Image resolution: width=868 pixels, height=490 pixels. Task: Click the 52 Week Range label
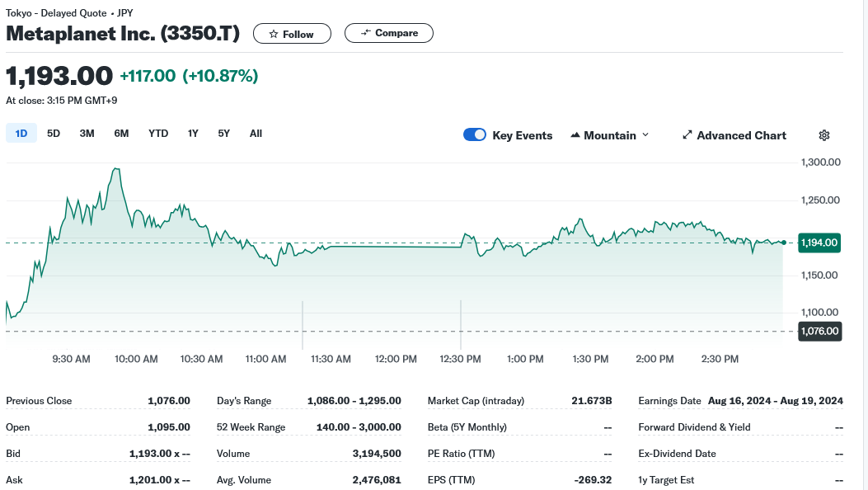(x=251, y=427)
